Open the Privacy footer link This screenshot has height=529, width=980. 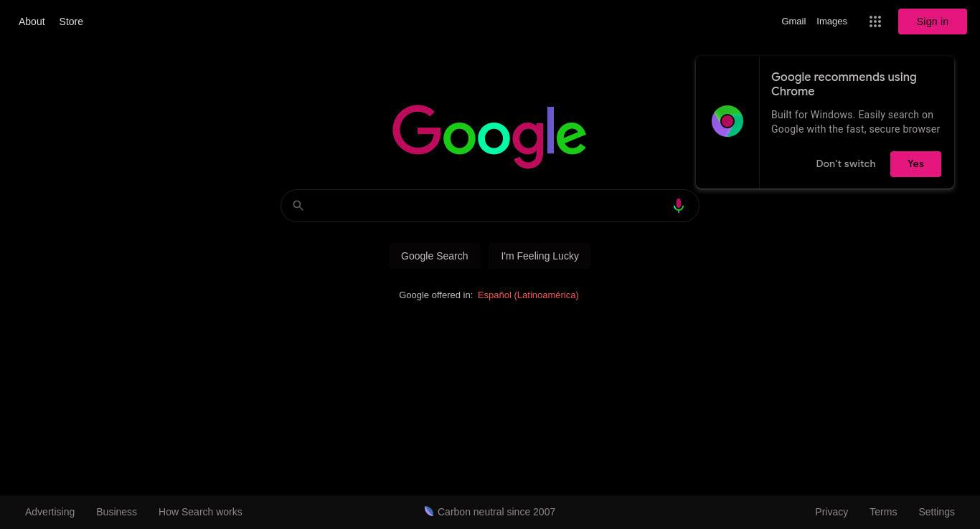point(831,512)
